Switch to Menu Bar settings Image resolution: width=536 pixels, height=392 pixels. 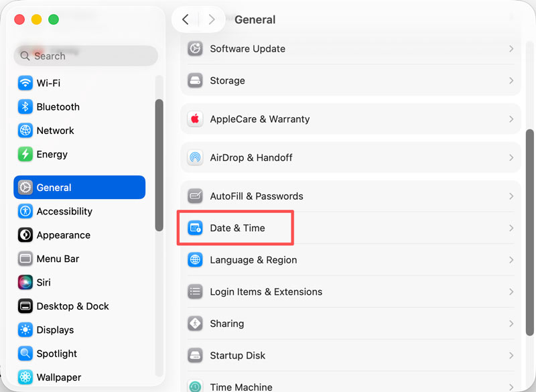coord(25,259)
